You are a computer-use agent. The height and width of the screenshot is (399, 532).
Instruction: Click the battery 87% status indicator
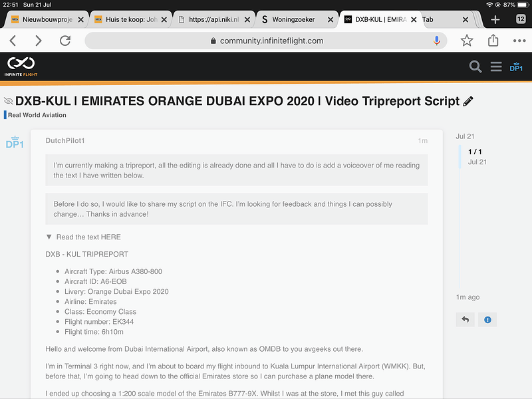point(516,5)
